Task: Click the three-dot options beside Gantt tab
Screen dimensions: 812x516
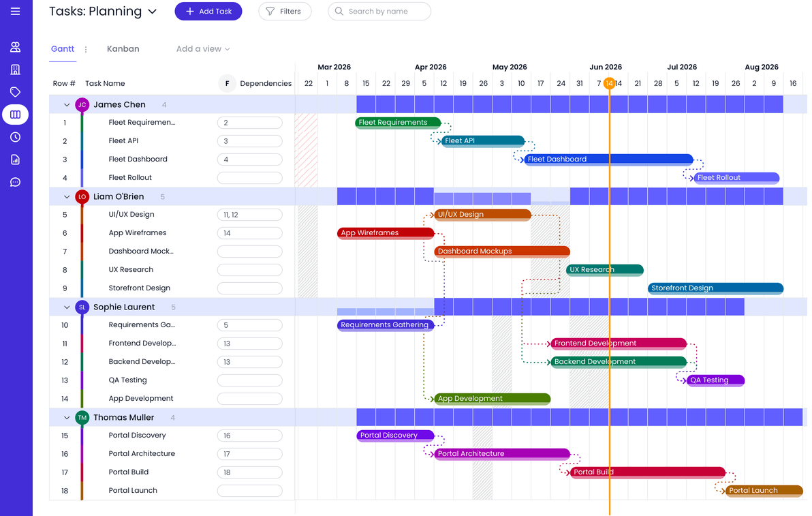Action: [x=86, y=49]
